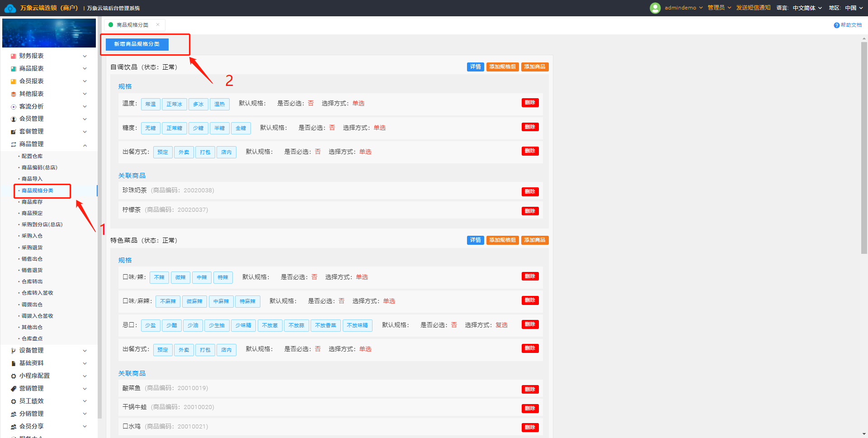
Task: Click the 新增商品规格分类 button
Action: pos(137,44)
